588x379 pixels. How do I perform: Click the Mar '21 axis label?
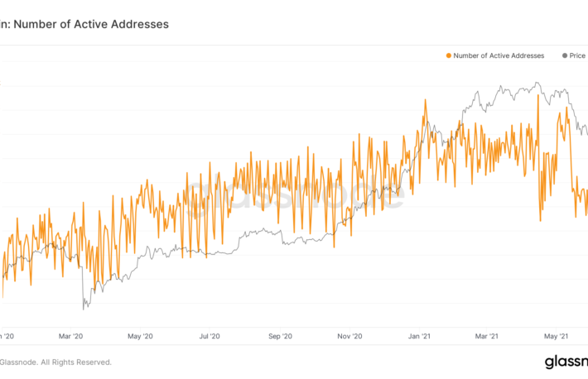[487, 336]
